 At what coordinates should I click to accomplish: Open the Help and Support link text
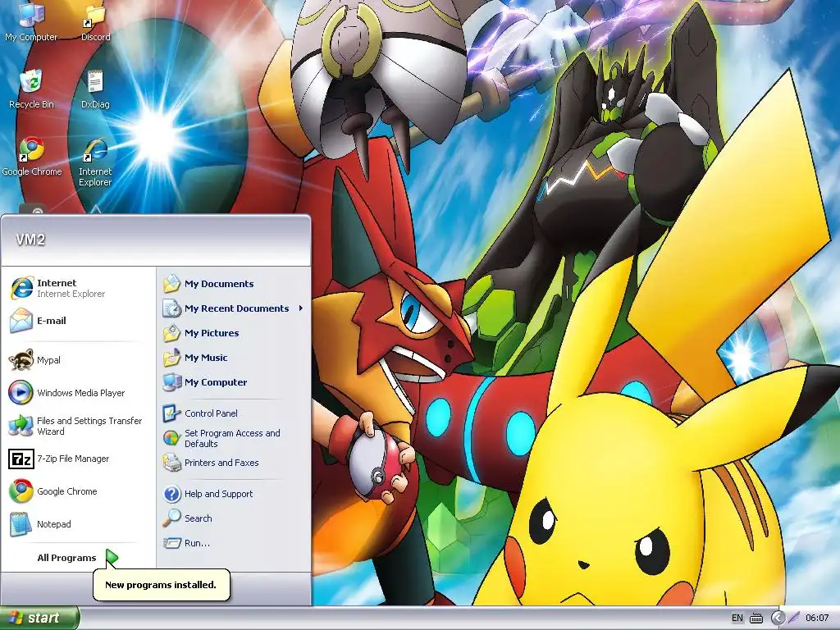pos(218,494)
